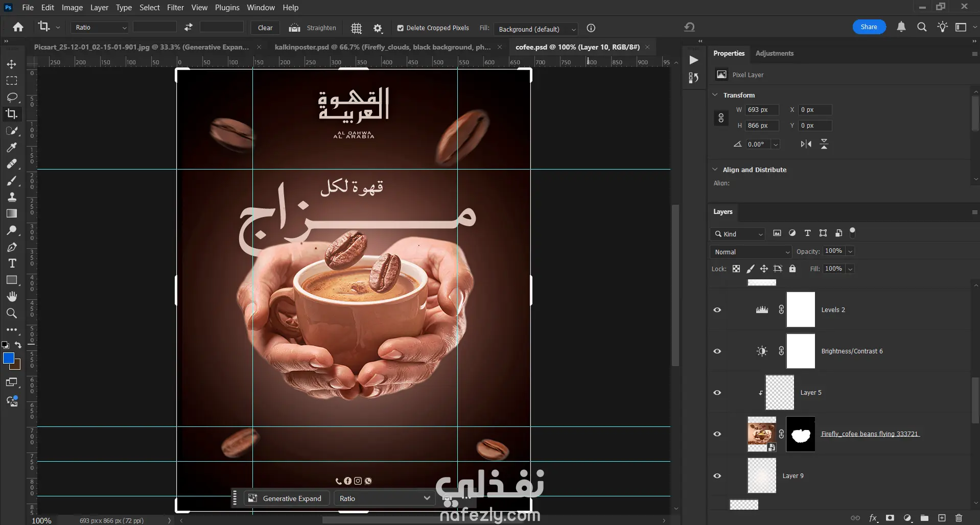The image size is (980, 525).
Task: Select the Pen tool
Action: (x=11, y=247)
